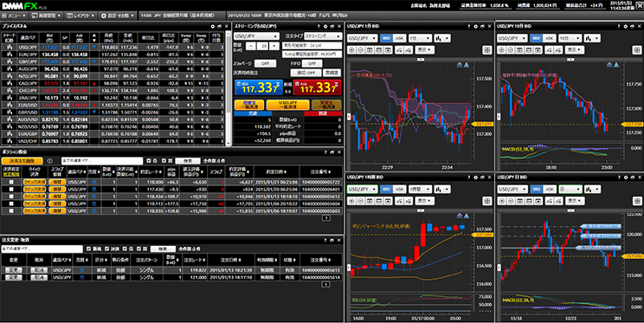Toggle new-order checkbox in order change panel
Image resolution: width=644 pixels, height=323 pixels.
coord(88,249)
